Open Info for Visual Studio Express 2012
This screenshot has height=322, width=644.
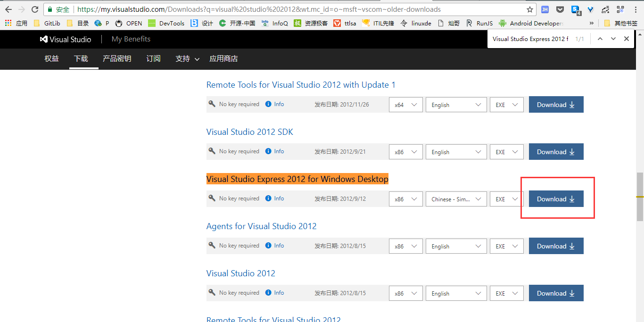tap(275, 198)
